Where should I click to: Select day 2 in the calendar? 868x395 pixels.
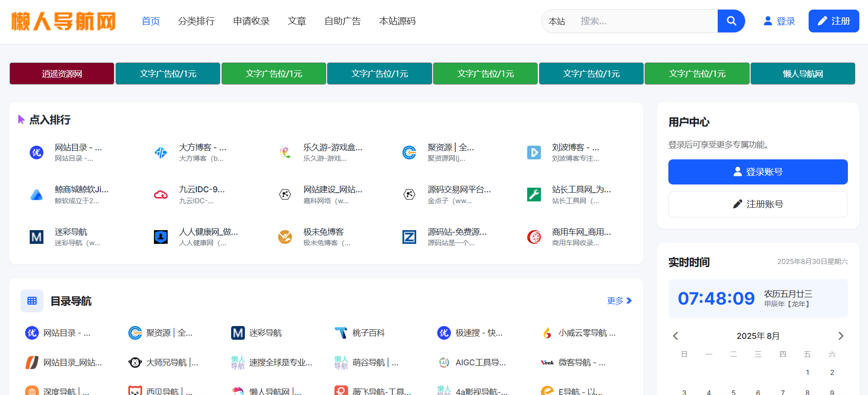point(832,373)
